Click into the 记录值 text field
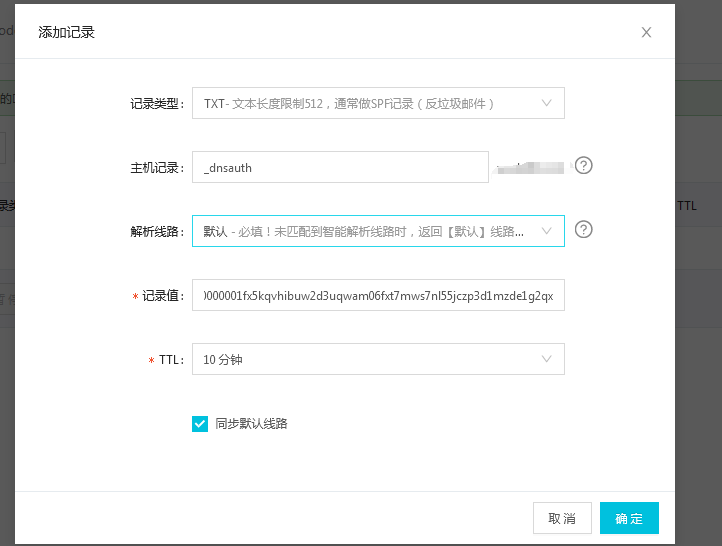722x546 pixels. (378, 295)
